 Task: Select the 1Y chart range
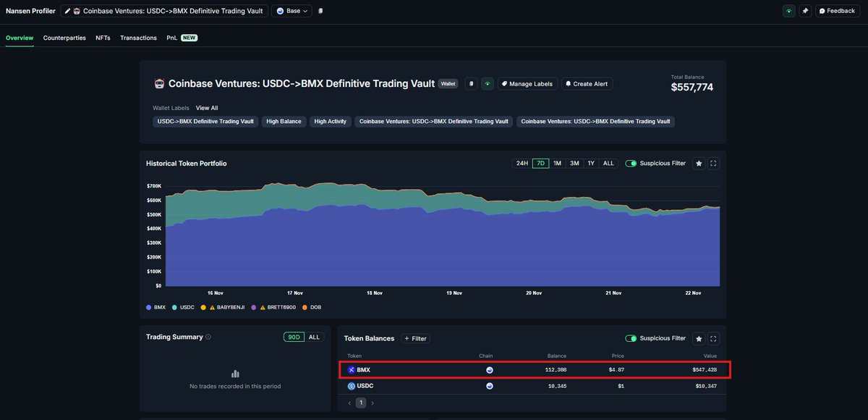591,164
